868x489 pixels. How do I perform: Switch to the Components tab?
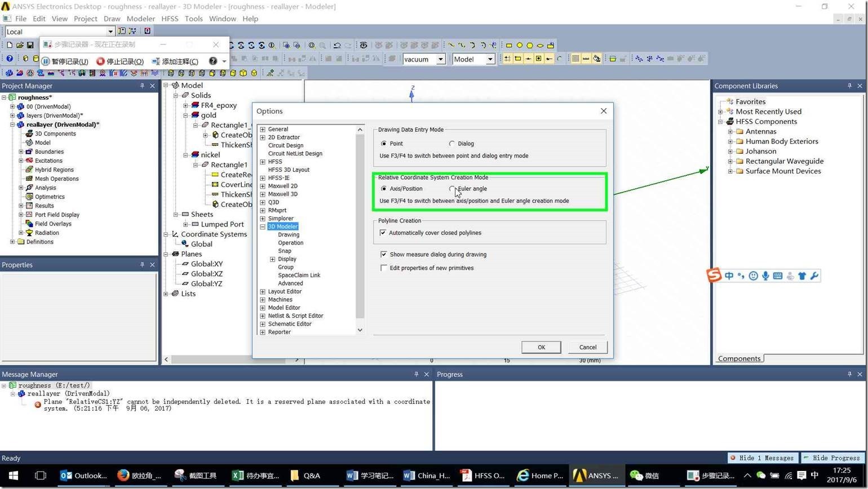point(739,359)
